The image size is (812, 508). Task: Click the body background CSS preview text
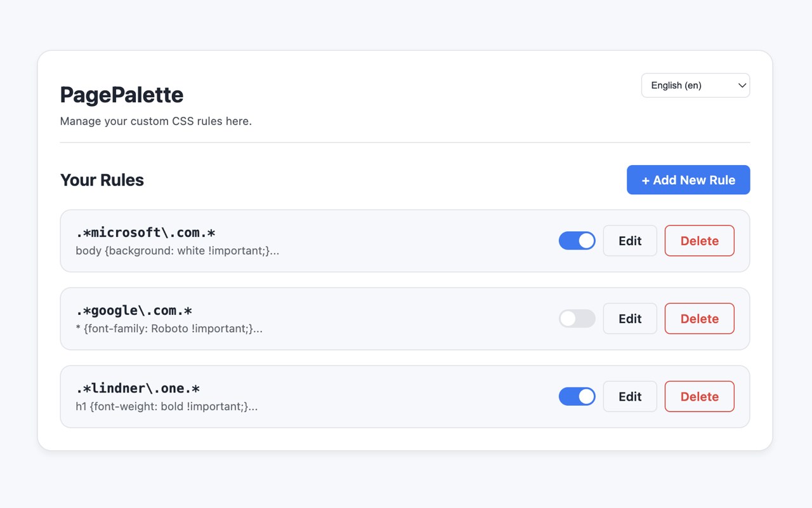(x=177, y=251)
